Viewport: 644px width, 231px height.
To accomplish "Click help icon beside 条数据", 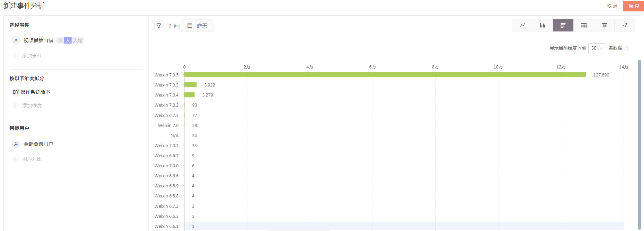I will click(x=626, y=48).
